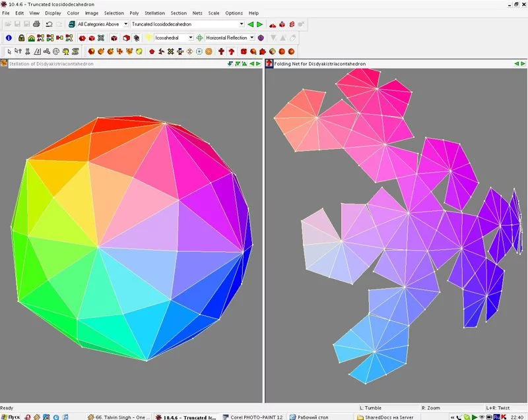528x420 pixels.
Task: Click the red pentagon icon
Action: pos(152,51)
